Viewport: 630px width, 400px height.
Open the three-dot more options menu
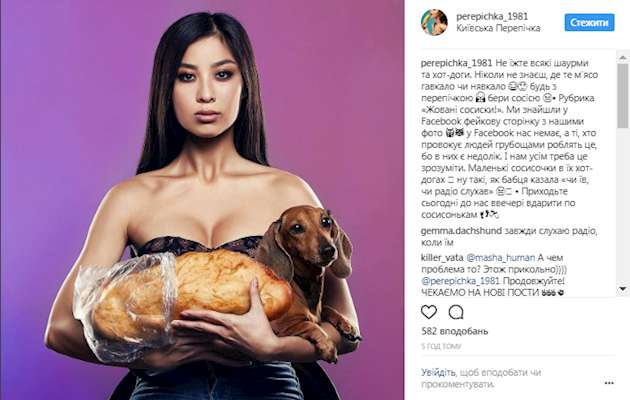pyautogui.click(x=609, y=383)
